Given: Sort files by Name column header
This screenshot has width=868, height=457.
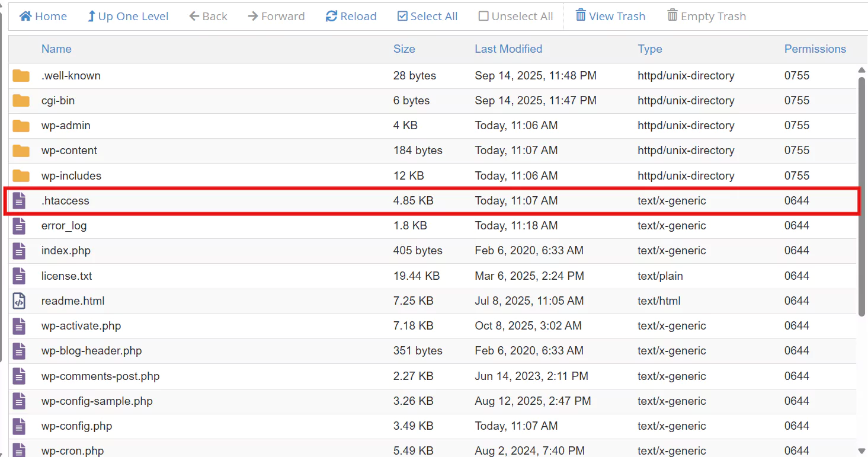Looking at the screenshot, I should [x=56, y=49].
